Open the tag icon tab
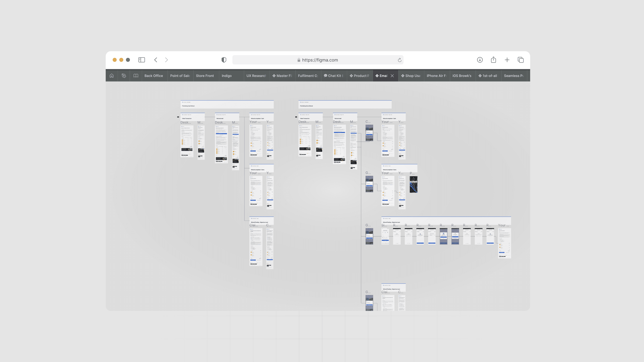The image size is (644, 362). click(x=124, y=76)
